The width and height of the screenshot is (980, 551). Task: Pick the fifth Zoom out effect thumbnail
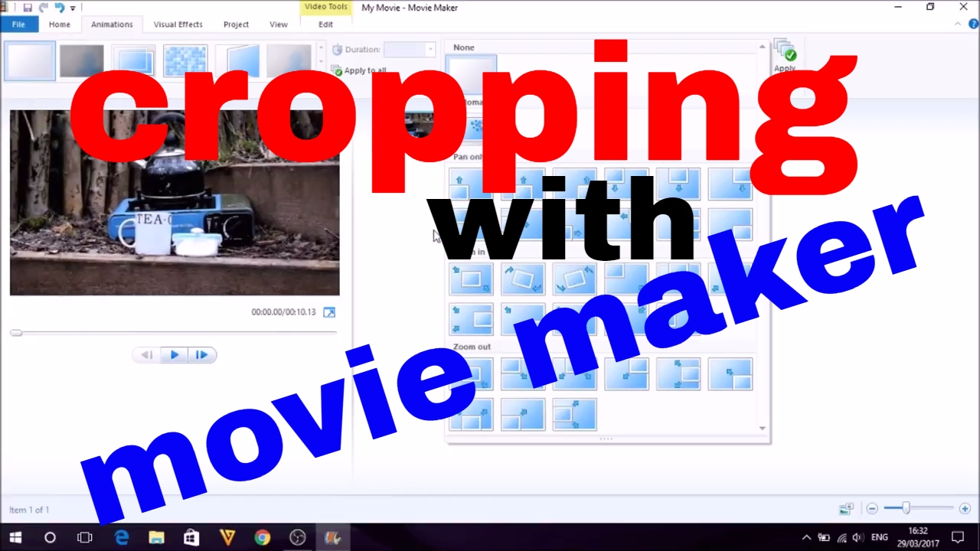pyautogui.click(x=678, y=374)
